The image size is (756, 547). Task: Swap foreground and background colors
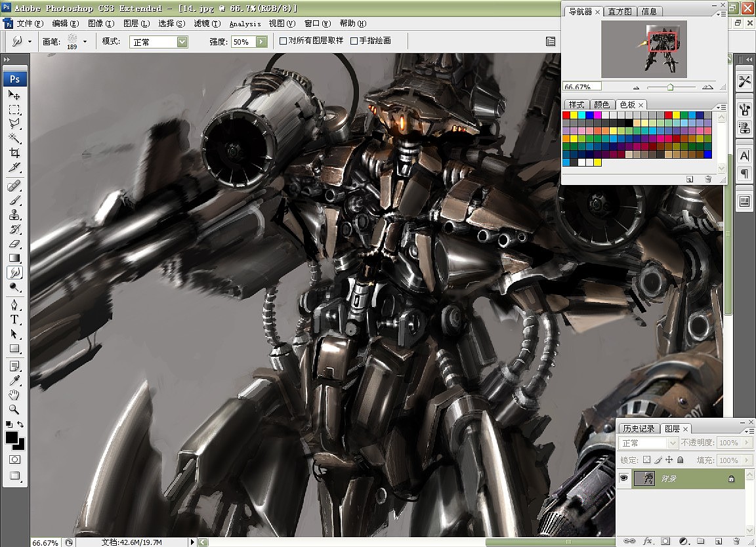20,424
